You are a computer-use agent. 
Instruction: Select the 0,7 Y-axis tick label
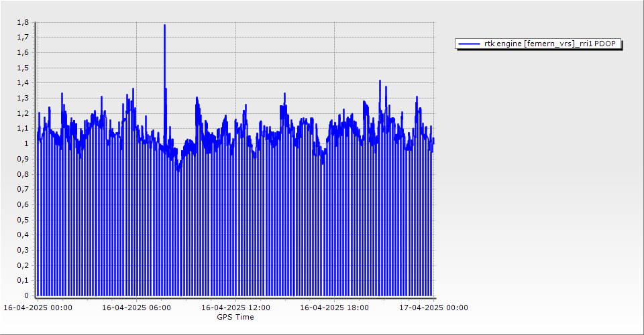(22, 189)
